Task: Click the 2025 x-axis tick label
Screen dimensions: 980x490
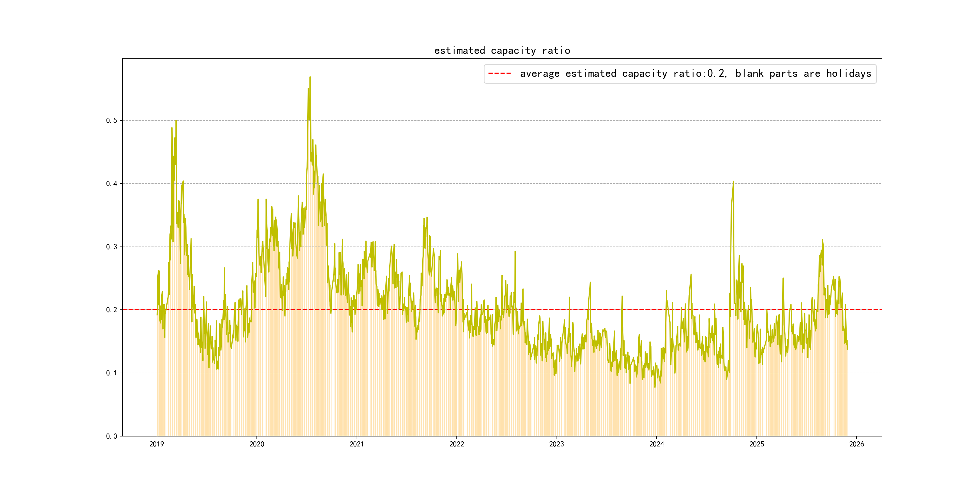Action: 756,444
